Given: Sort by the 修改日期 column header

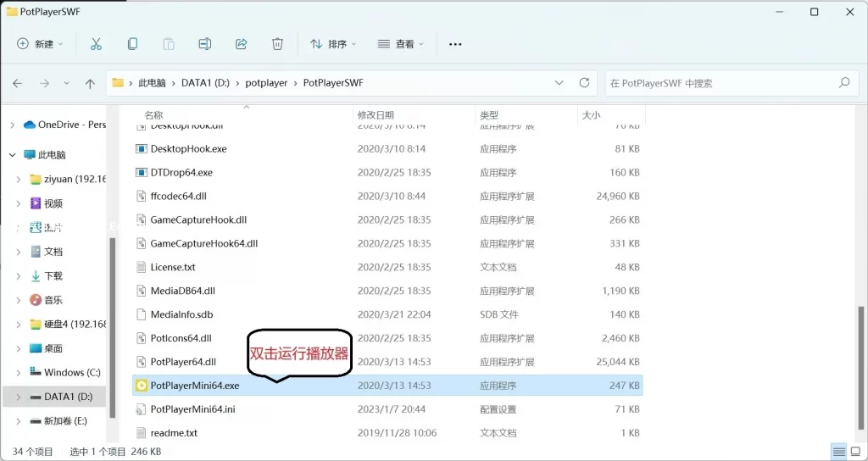Looking at the screenshot, I should pyautogui.click(x=376, y=114).
